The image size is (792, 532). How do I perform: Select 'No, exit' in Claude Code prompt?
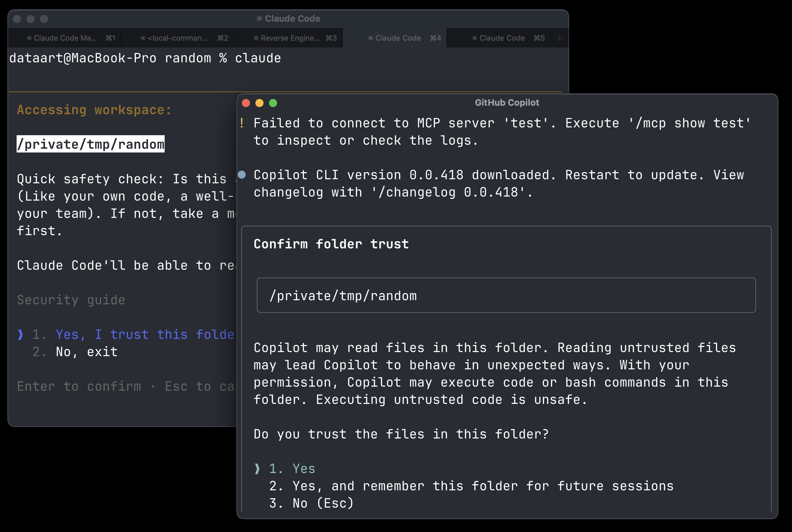(86, 351)
